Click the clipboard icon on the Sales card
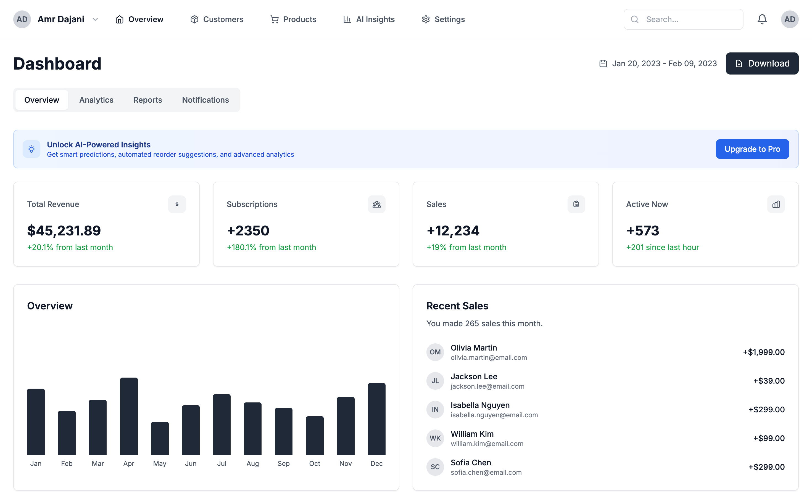The width and height of the screenshot is (812, 504). [x=576, y=204]
